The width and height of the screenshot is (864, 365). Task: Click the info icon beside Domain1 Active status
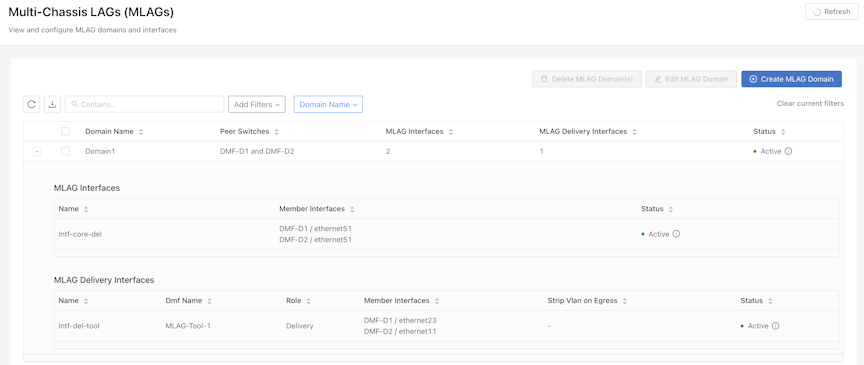788,151
